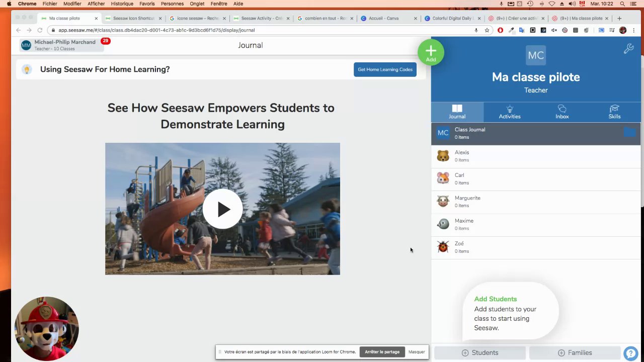Switch to Colorful Digital Daily tab

(453, 19)
